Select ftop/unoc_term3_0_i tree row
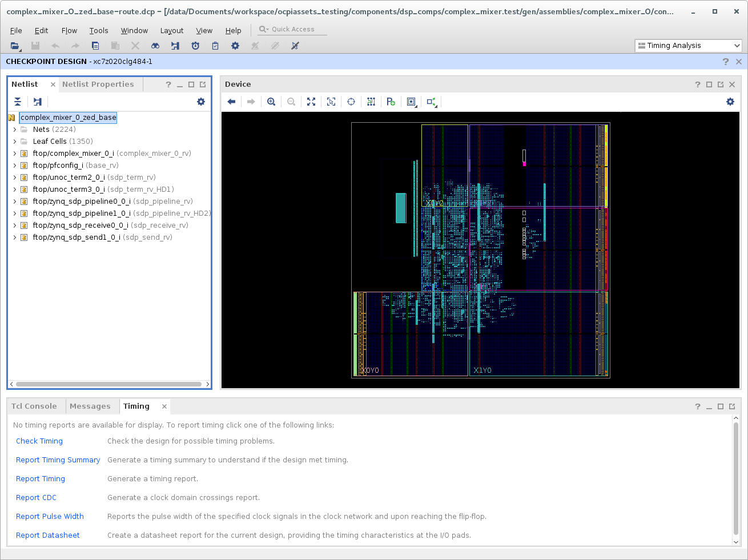 109,190
